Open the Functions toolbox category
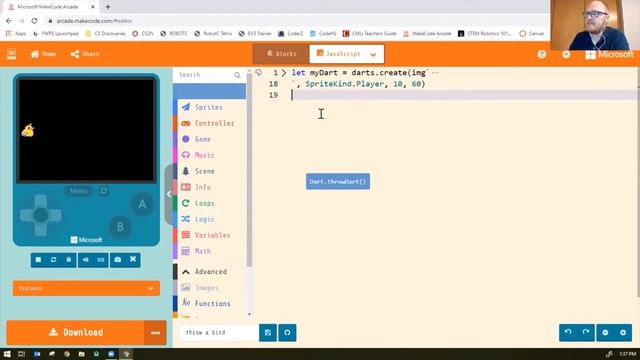This screenshot has width=640, height=360. click(x=209, y=304)
